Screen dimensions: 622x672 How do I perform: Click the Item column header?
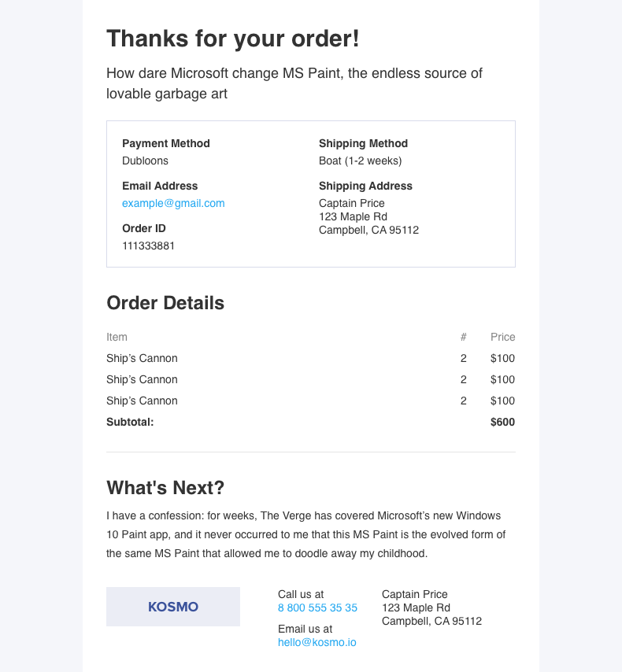click(117, 337)
